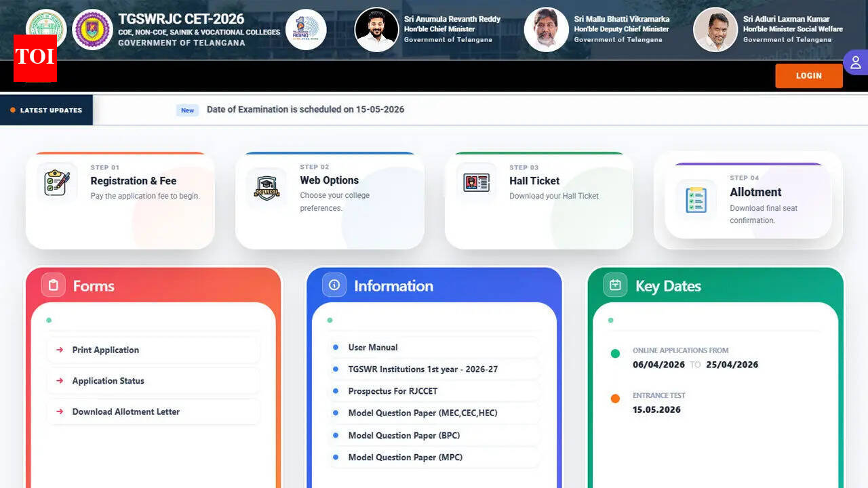
Task: Click the Latest Updates label
Action: (x=51, y=110)
